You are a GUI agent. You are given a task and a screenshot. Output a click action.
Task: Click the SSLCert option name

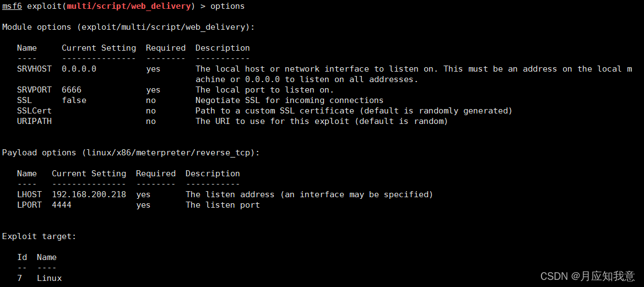(34, 111)
